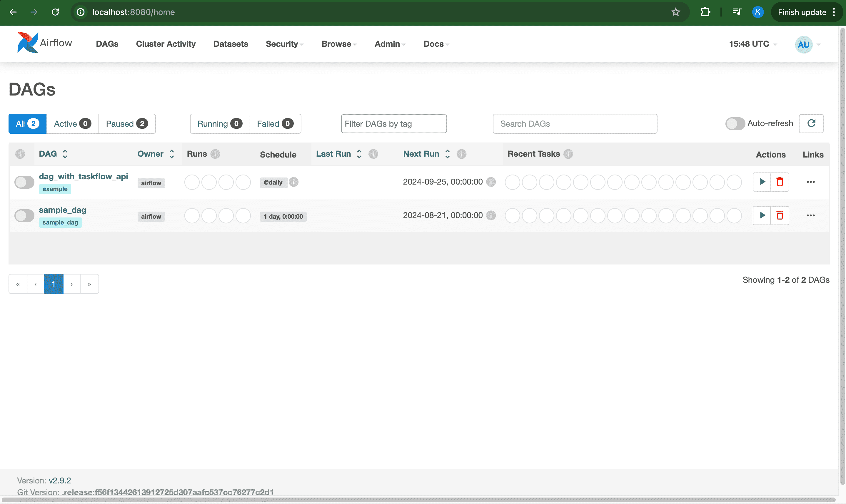Click the delete icon for sample_dag
This screenshot has width=846, height=504.
tap(779, 215)
